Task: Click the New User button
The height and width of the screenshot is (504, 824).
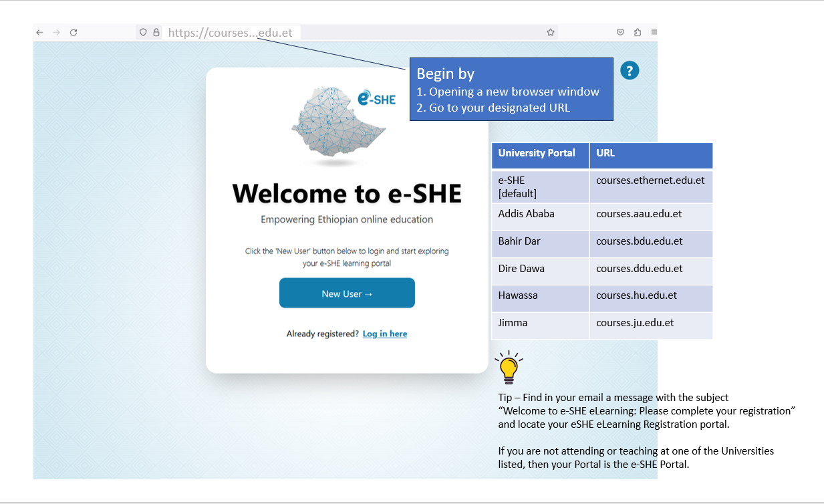Action: (346, 293)
